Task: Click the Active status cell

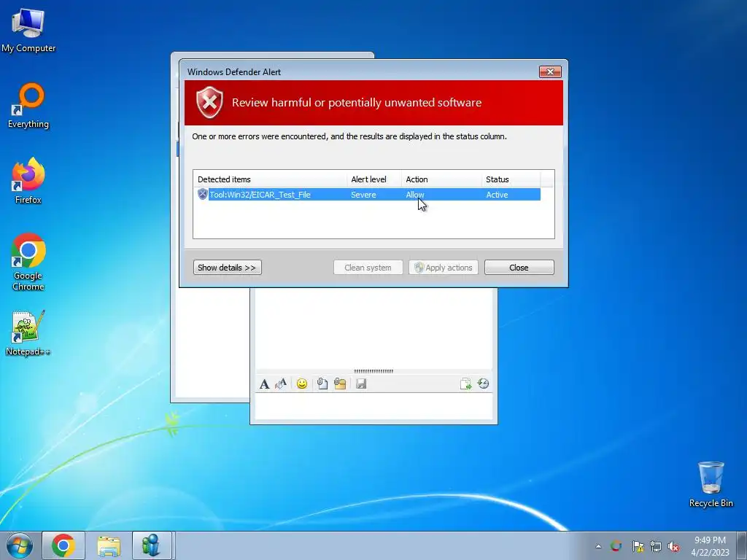Action: (x=497, y=195)
